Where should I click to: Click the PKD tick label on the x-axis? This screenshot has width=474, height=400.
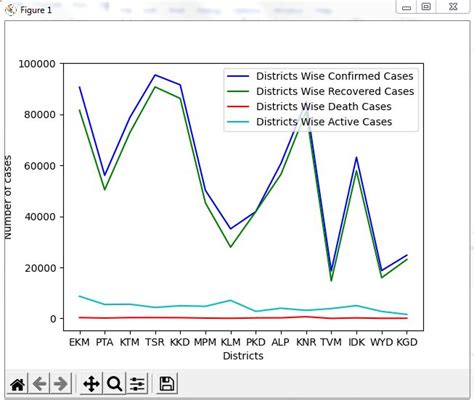point(256,342)
